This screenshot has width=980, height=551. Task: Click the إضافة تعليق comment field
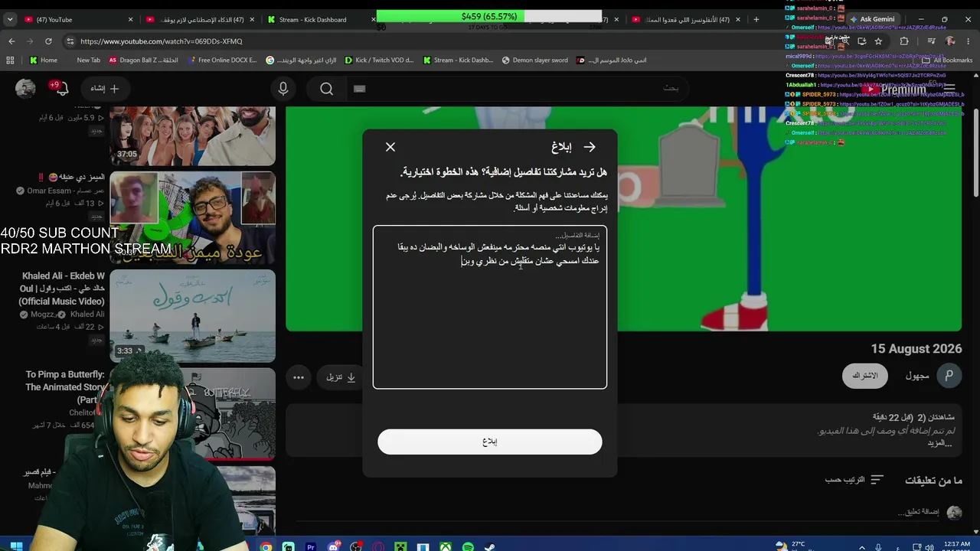918,512
